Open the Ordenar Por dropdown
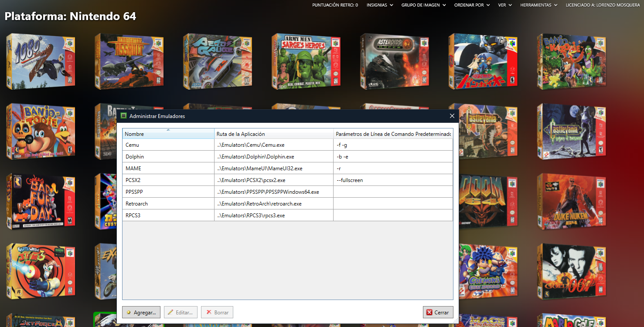This screenshot has width=644, height=327. click(x=472, y=5)
